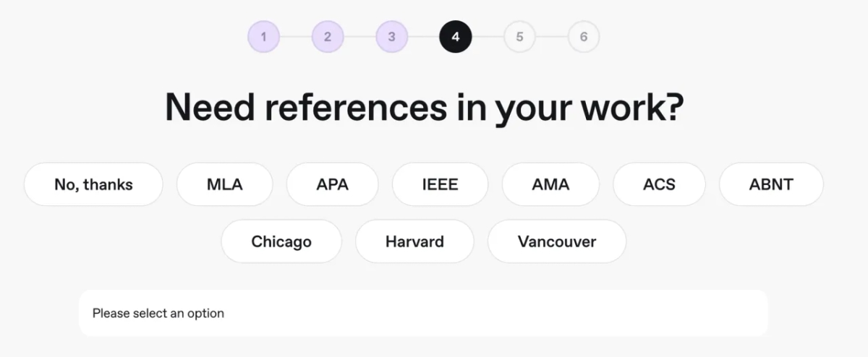The image size is (868, 357).
Task: Choose Chicago citation style
Action: (x=281, y=241)
